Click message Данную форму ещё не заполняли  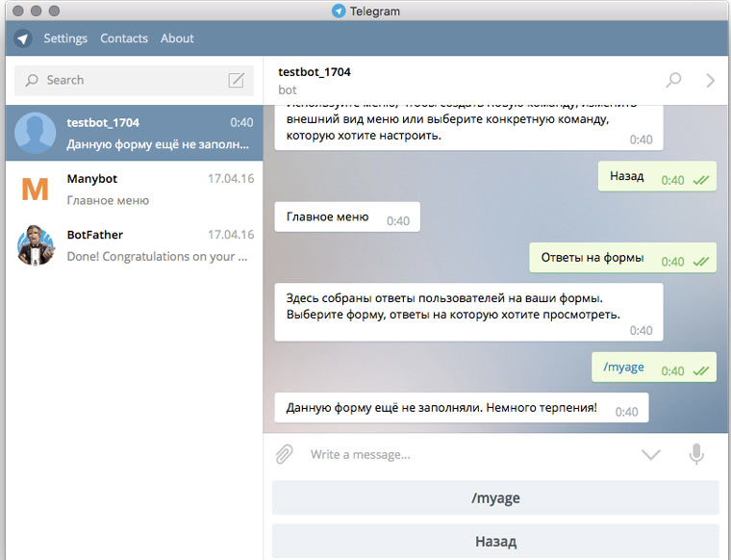point(462,408)
